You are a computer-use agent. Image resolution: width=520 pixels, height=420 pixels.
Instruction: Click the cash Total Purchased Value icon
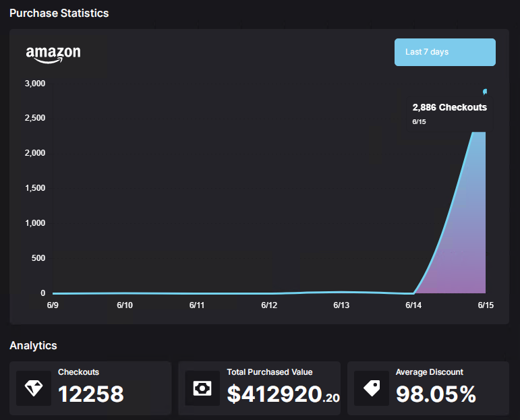click(202, 388)
